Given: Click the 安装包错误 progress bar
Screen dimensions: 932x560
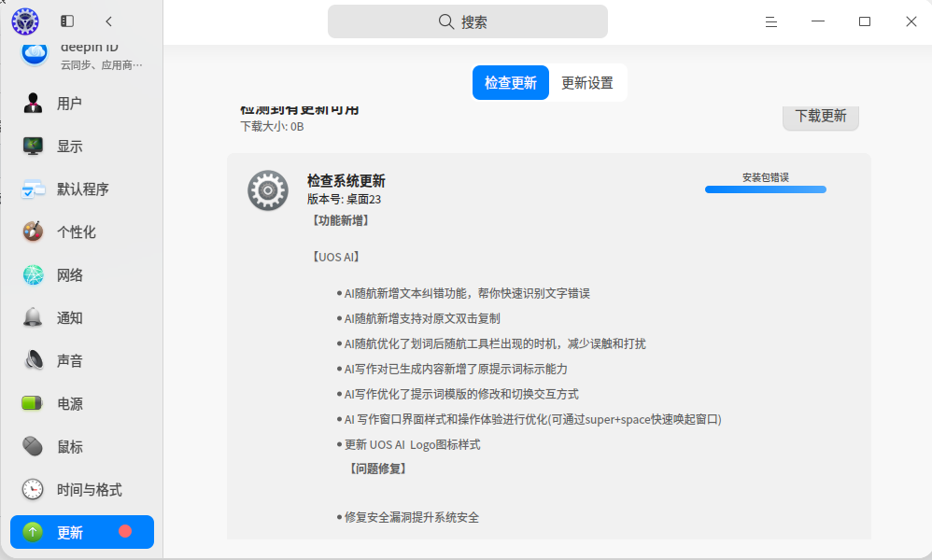Looking at the screenshot, I should (x=766, y=189).
